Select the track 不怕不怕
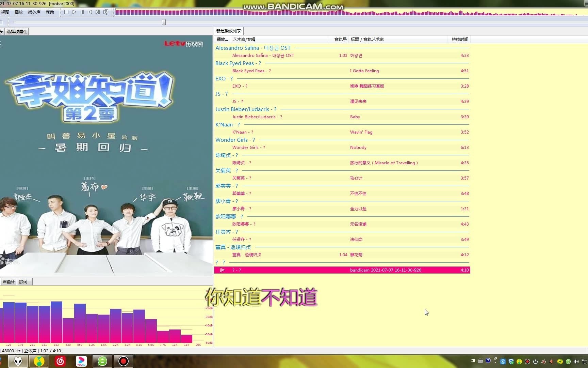The image size is (588, 368). click(342, 194)
